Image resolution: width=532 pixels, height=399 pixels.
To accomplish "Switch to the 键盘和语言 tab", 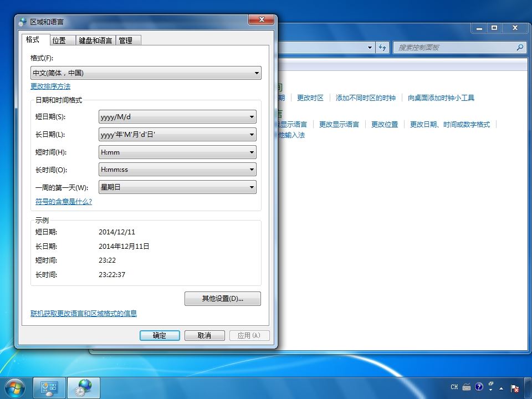I will pyautogui.click(x=95, y=40).
